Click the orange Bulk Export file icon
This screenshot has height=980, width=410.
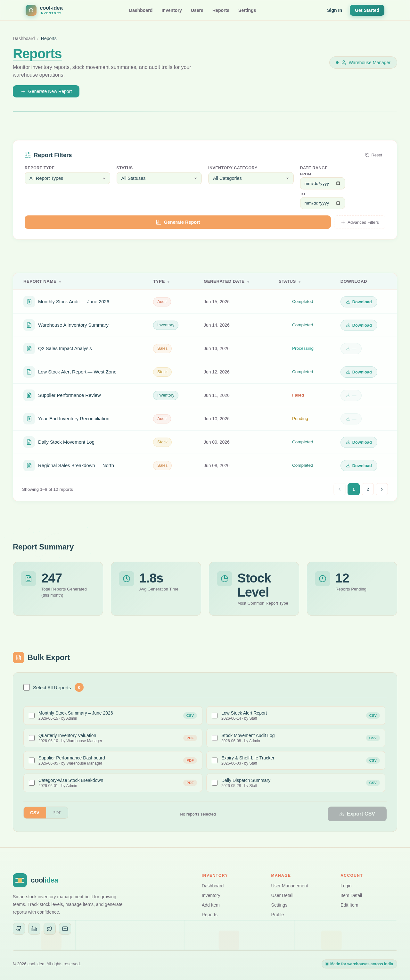click(x=19, y=658)
